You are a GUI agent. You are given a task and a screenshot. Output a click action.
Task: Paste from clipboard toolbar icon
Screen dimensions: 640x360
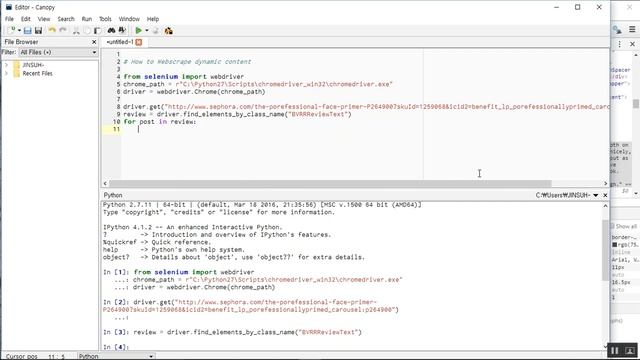(98, 31)
